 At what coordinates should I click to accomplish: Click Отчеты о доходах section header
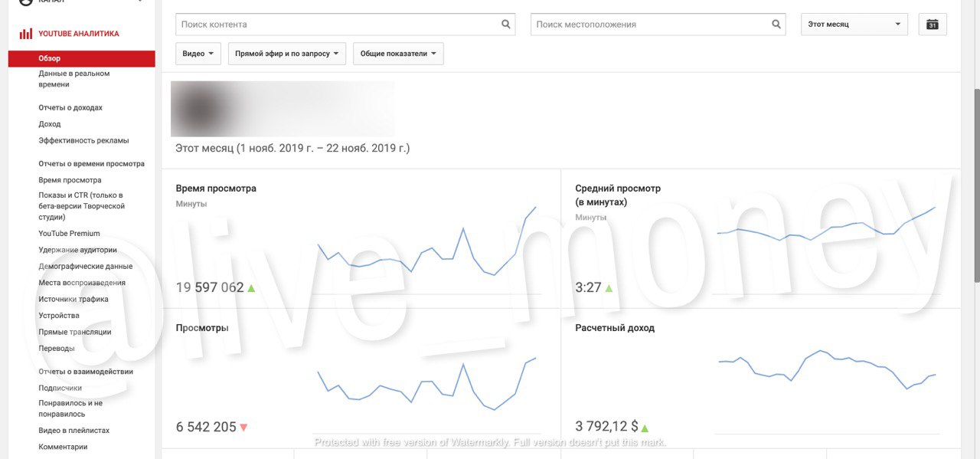pos(70,108)
